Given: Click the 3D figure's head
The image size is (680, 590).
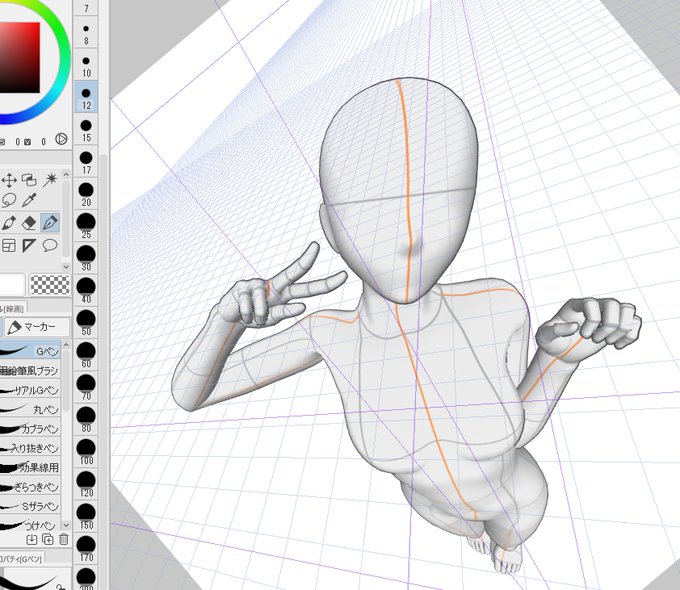Looking at the screenshot, I should (x=399, y=191).
